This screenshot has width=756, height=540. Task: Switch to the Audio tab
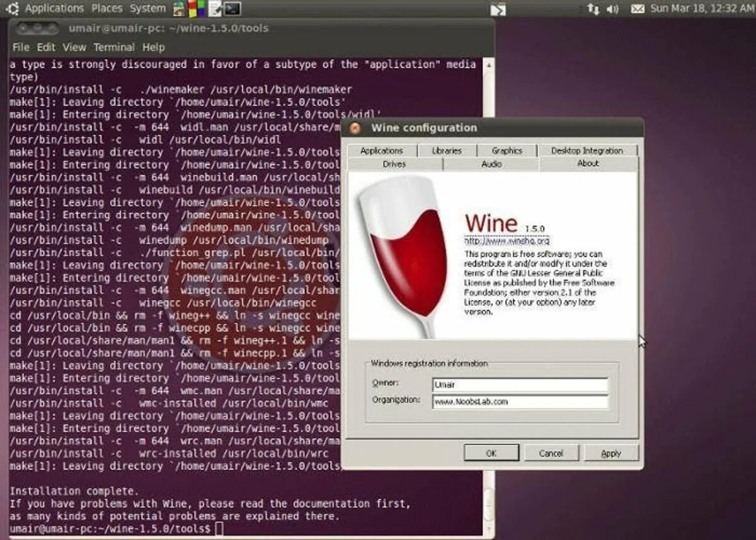pyautogui.click(x=491, y=163)
